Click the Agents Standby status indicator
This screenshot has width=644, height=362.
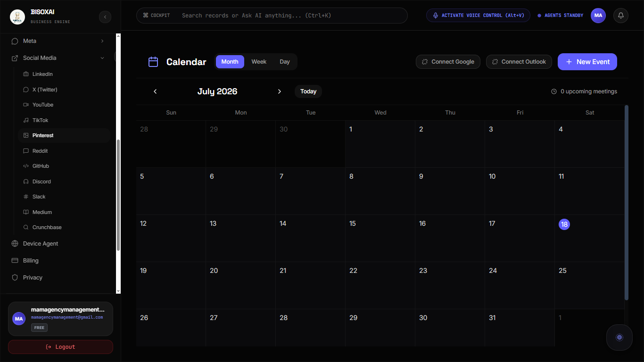[561, 16]
